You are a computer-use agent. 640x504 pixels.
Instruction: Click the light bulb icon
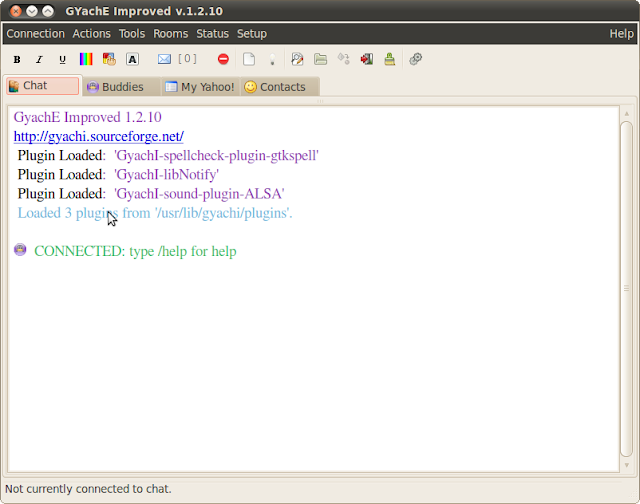coord(272,60)
